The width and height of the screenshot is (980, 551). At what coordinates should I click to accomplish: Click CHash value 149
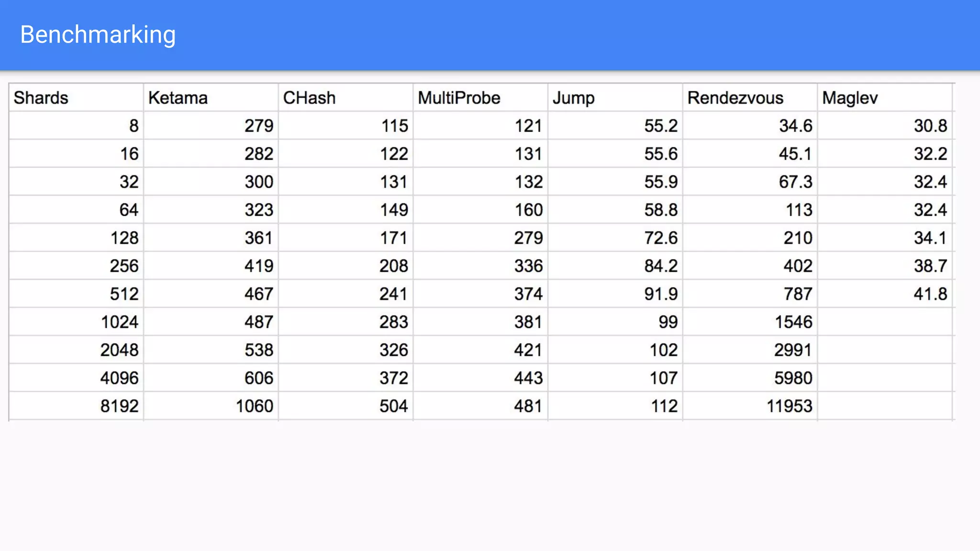[x=346, y=209]
